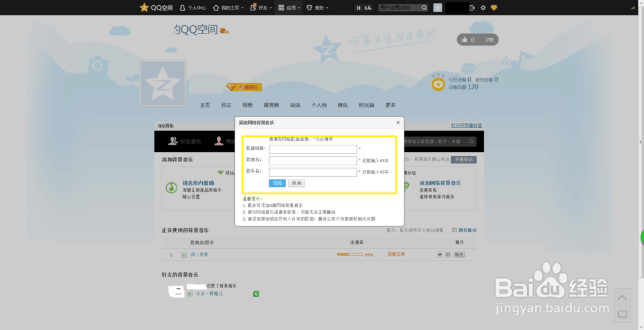Click the 歌曲名 input field

pos(312,160)
